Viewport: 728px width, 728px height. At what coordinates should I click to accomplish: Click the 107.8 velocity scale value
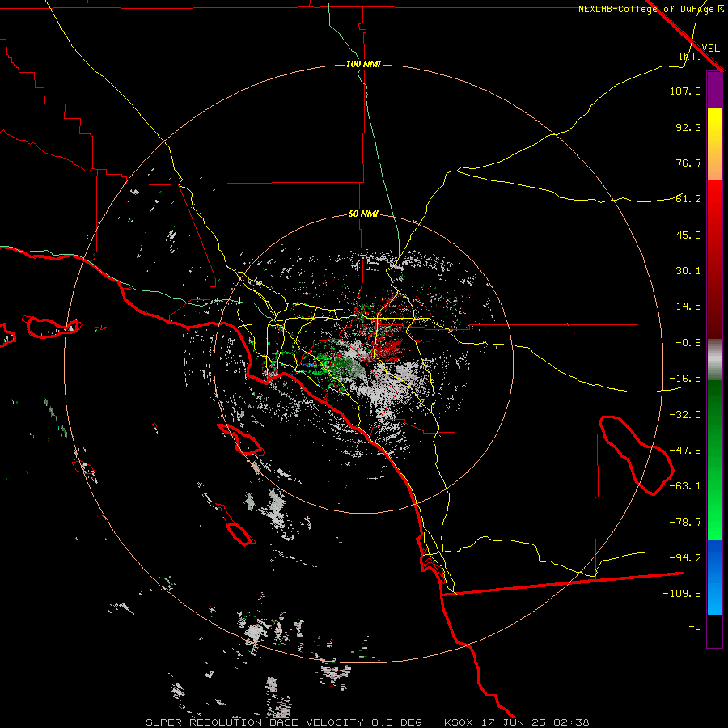pos(685,91)
